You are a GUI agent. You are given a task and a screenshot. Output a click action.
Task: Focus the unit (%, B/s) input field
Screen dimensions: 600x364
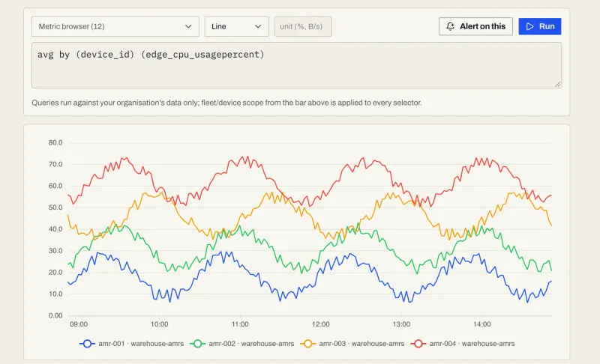coord(303,26)
